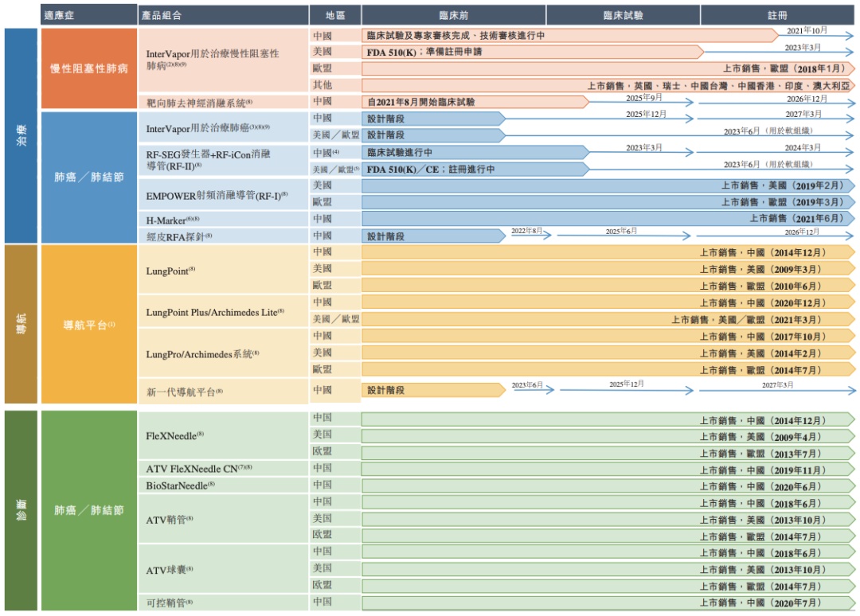Click the 臨床試驗進行中 bar

[x=475, y=152]
